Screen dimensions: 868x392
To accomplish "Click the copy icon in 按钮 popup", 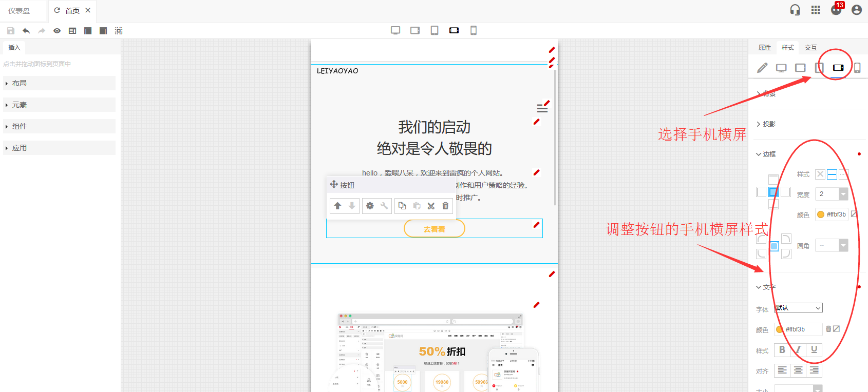I will pyautogui.click(x=402, y=206).
